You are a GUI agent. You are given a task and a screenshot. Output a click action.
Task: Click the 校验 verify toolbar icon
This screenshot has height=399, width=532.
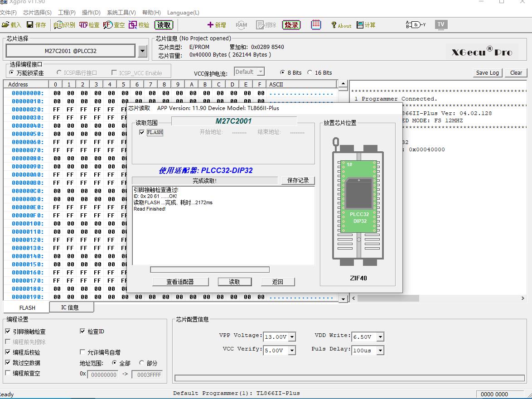[133, 25]
